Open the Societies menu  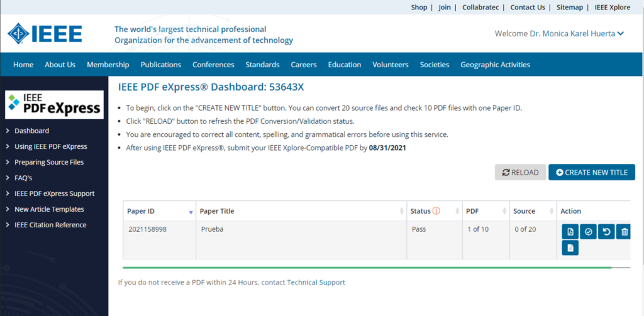435,65
